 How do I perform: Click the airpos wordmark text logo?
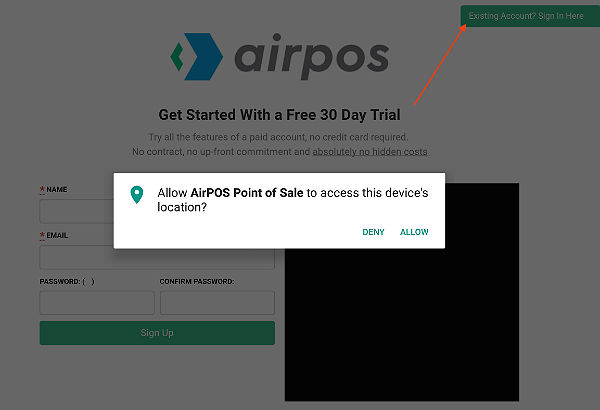point(311,56)
